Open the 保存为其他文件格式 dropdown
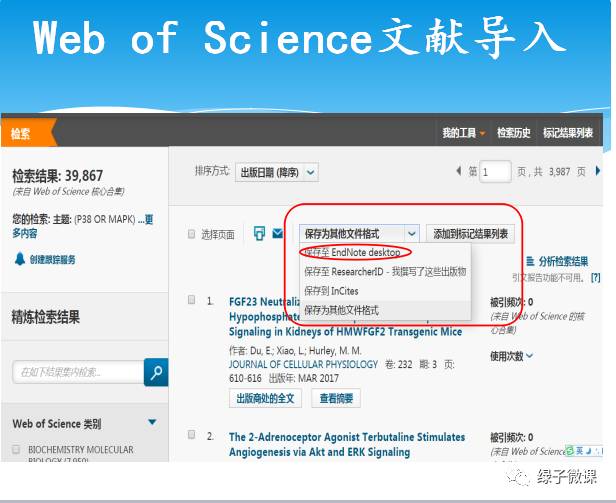 pyautogui.click(x=359, y=234)
